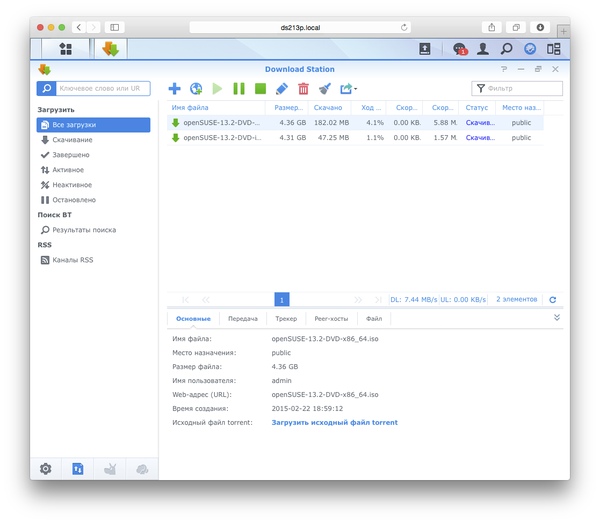Open Safari share button

(492, 27)
